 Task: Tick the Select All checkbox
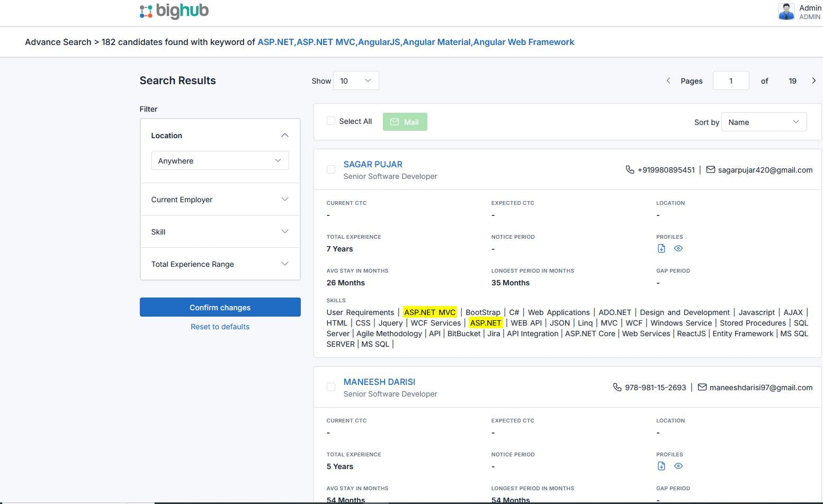331,121
